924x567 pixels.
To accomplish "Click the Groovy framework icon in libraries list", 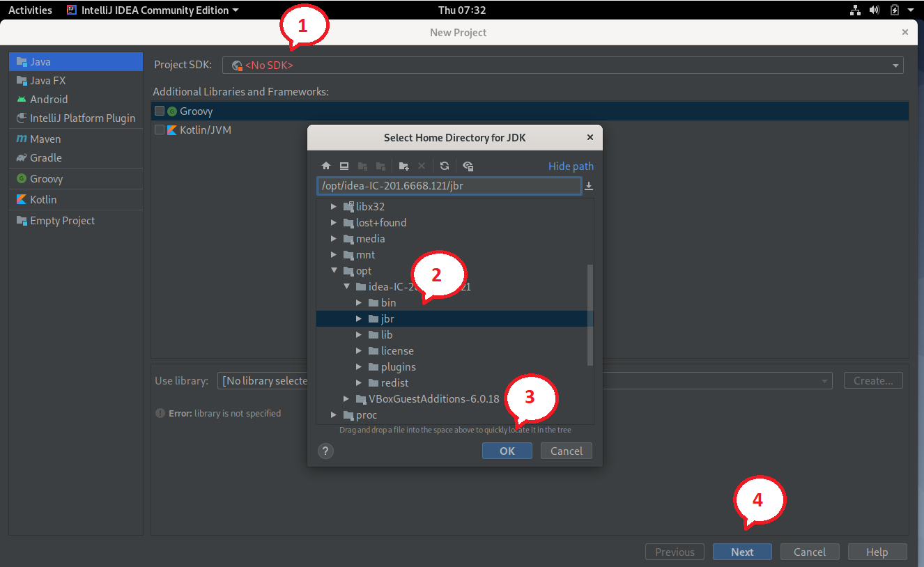I will (x=172, y=111).
